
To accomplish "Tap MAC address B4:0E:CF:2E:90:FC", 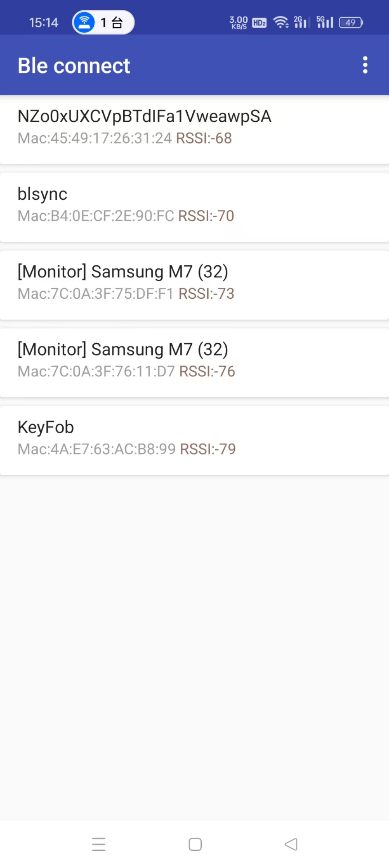I will [x=96, y=216].
